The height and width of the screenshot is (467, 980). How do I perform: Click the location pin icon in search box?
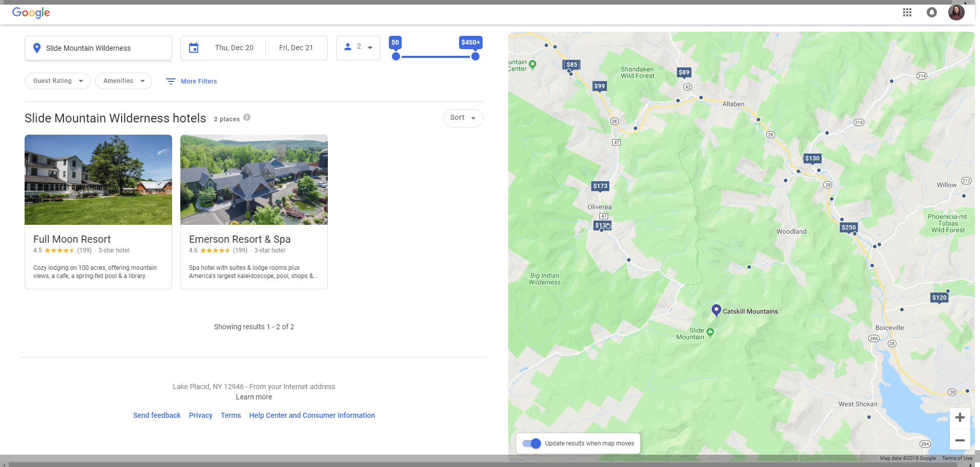coord(37,48)
